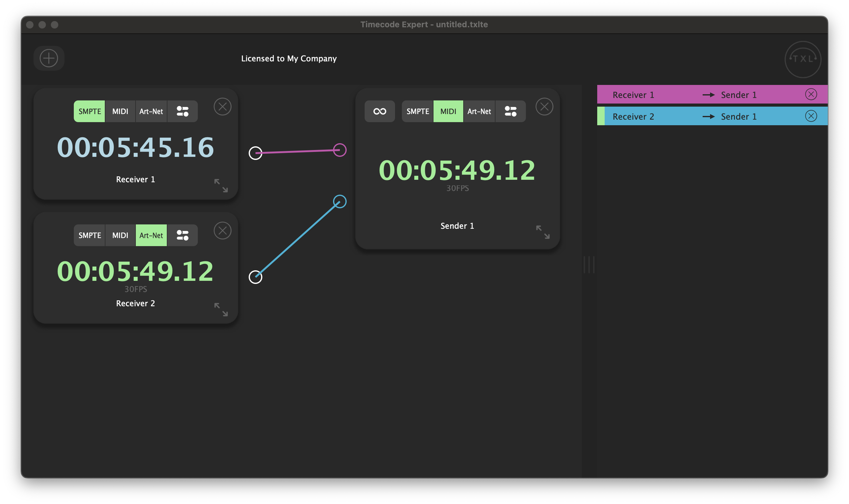The width and height of the screenshot is (849, 504).
Task: Open Receiver 2 settings sliders icon
Action: click(x=182, y=235)
